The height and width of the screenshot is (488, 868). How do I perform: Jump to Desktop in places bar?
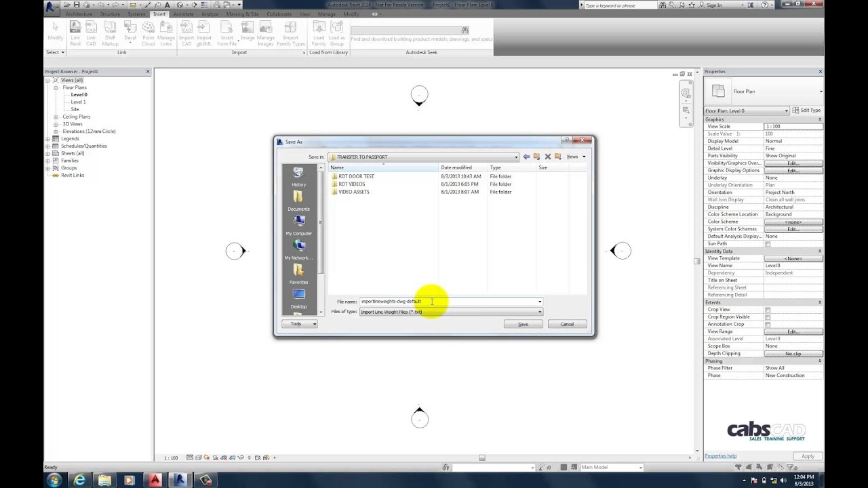pos(298,298)
